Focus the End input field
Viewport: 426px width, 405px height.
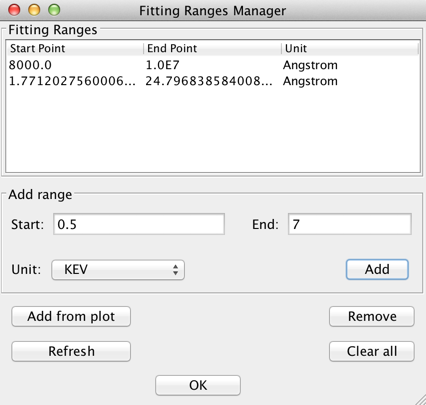350,224
